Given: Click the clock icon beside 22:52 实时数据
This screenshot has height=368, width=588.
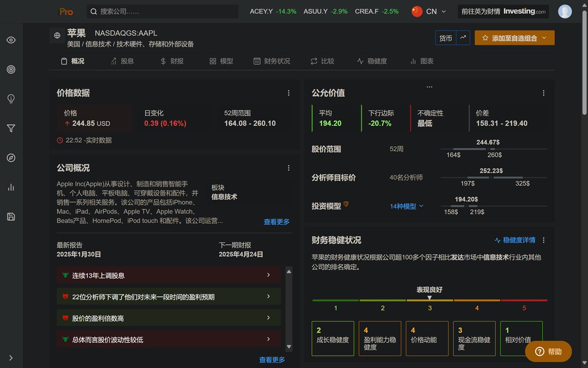Looking at the screenshot, I should point(60,140).
